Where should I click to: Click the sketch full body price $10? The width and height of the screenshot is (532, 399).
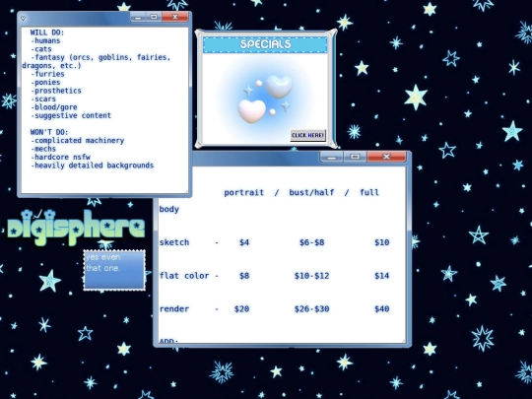pos(381,242)
